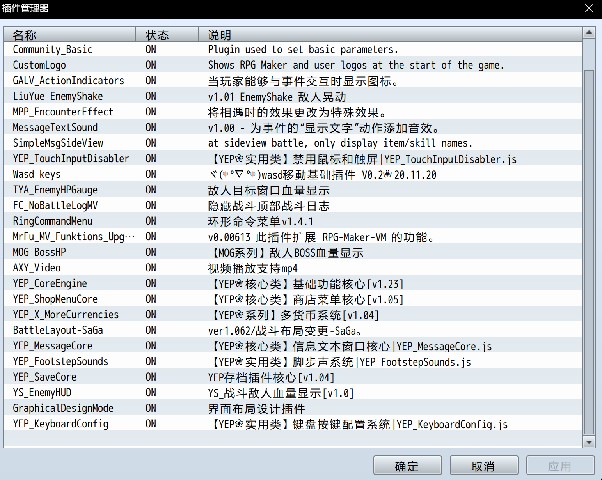
Task: Select the MPP_EncounterEffect plugin
Action: coord(293,112)
